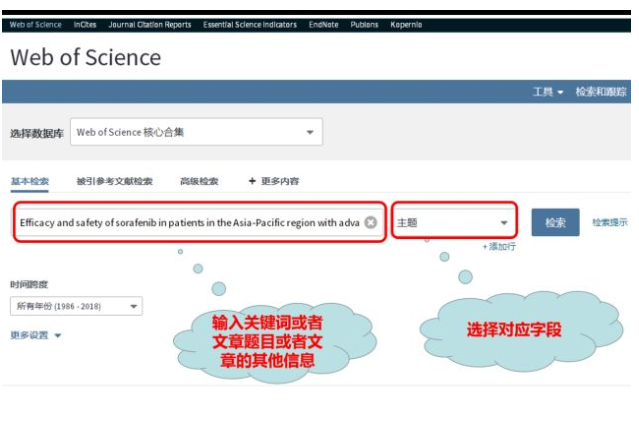Screen dimensions: 639x437
Task: Click +添加行 to add a row
Action: 499,247
